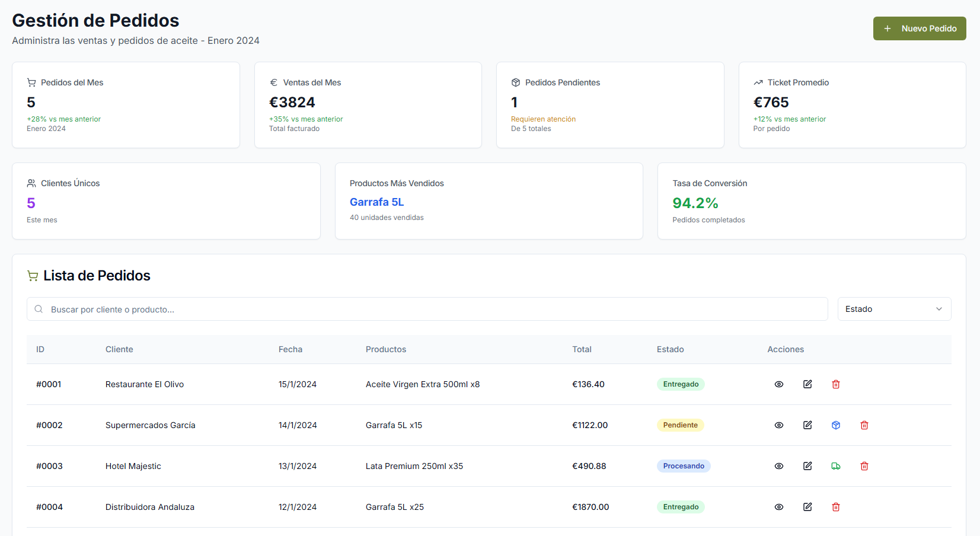Delete order #0004 with trash icon
Screen dimensions: 980x536
836,507
